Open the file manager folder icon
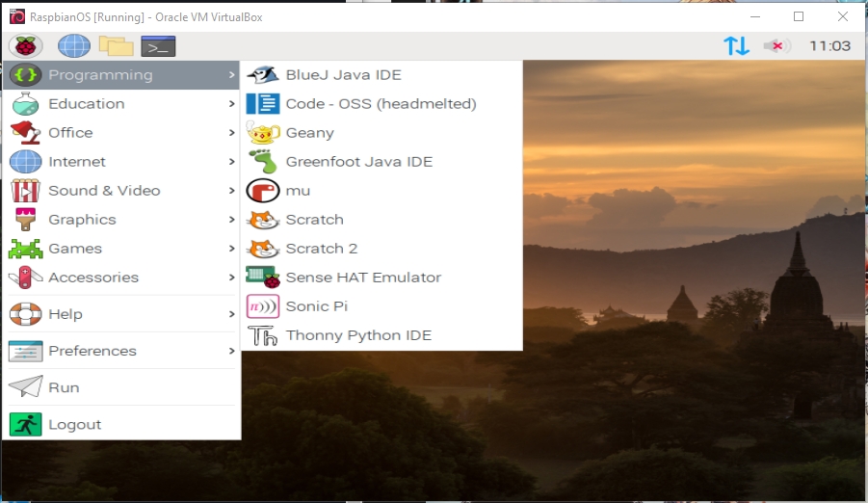This screenshot has width=868, height=503. pyautogui.click(x=116, y=45)
